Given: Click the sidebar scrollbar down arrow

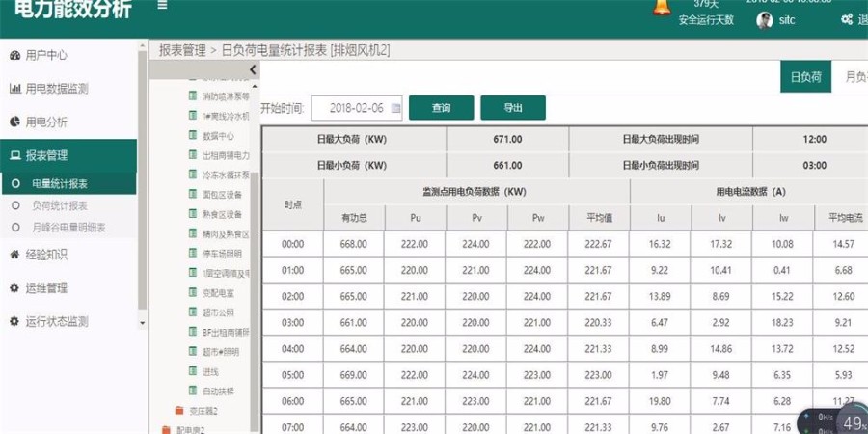Looking at the screenshot, I should click(x=143, y=323).
